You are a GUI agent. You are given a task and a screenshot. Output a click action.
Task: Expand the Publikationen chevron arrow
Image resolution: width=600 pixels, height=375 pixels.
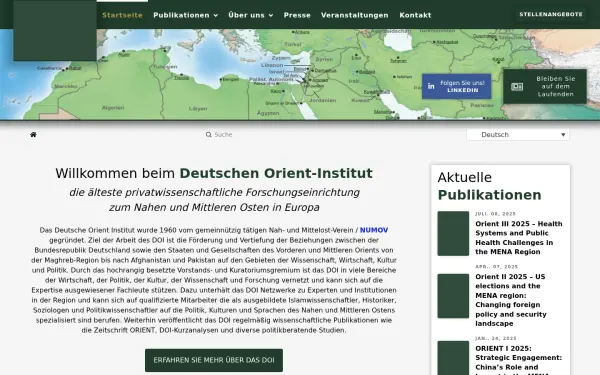[216, 16]
